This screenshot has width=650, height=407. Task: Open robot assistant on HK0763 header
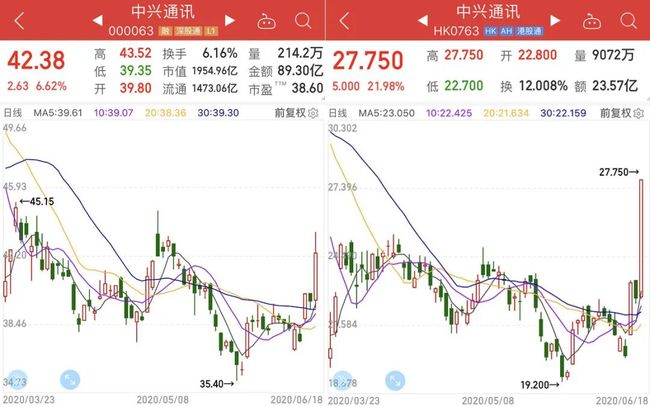[x=592, y=21]
